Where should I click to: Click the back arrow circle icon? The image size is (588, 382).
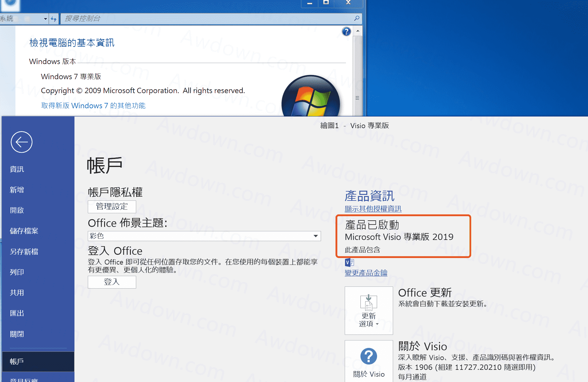21,142
